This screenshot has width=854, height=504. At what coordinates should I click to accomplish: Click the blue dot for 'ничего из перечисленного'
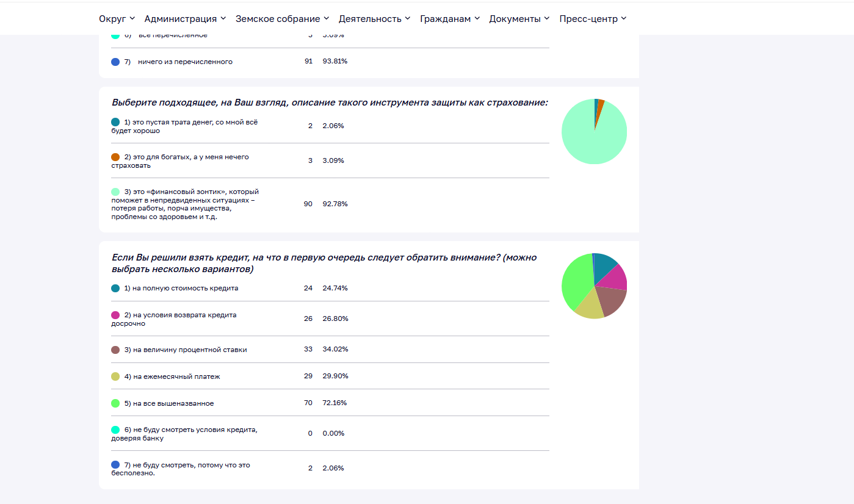coord(115,62)
